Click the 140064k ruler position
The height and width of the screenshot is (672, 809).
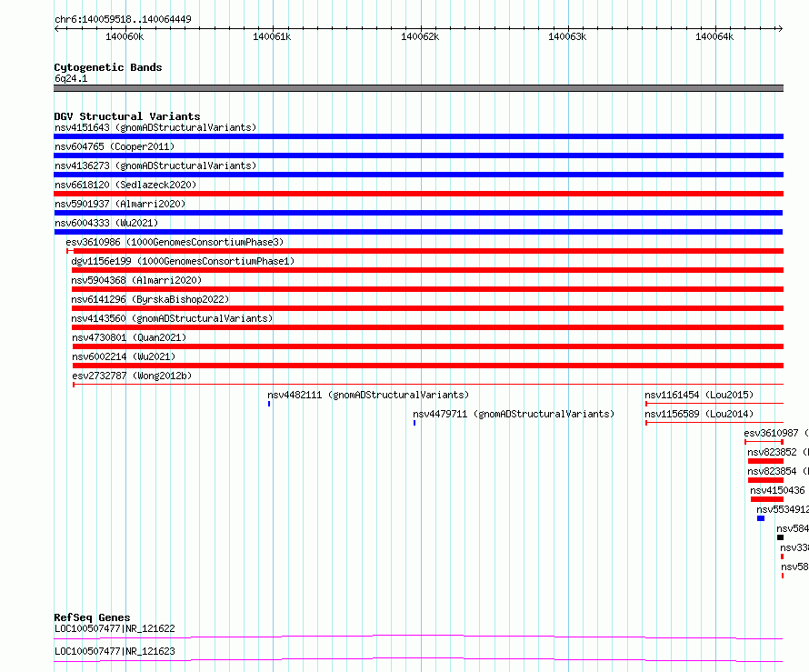pos(714,36)
